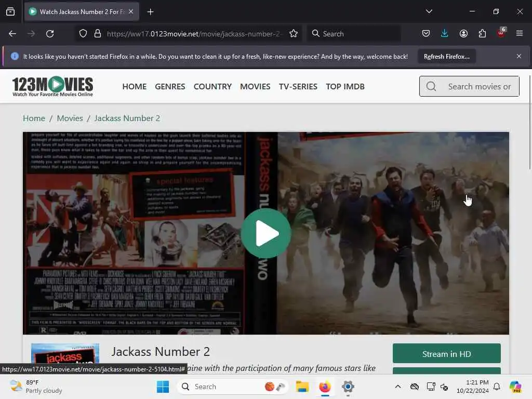
Task: Click the info icon in notification bar
Action: coord(15,56)
